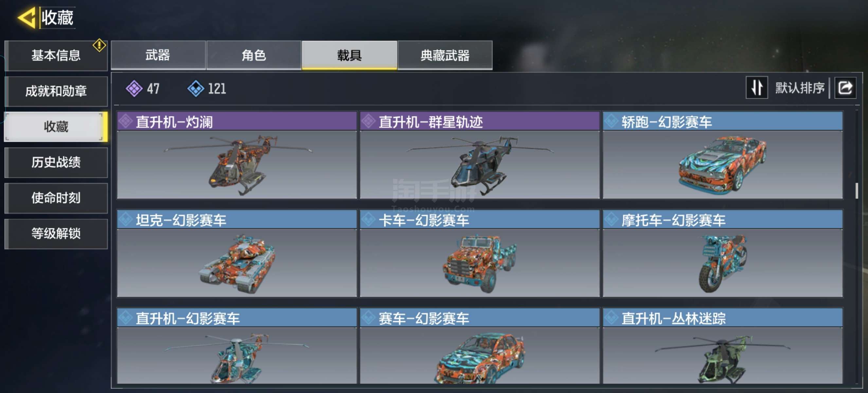868x393 pixels.
Task: Click the vertical scrollbar handle
Action: 857,191
